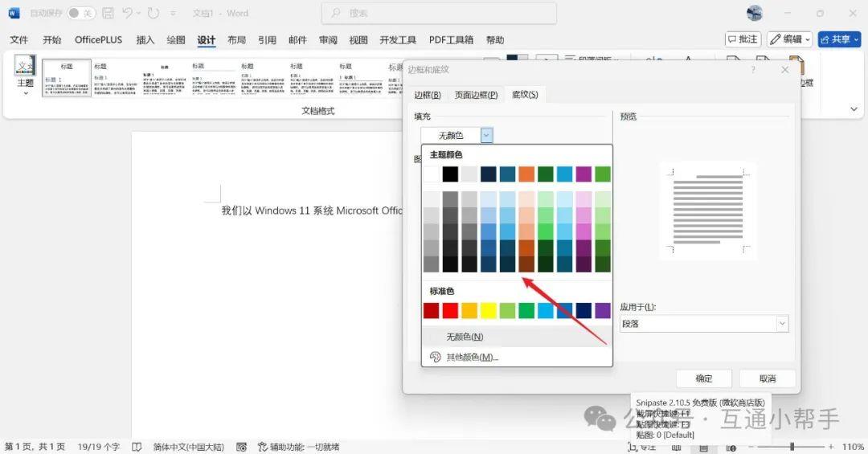This screenshot has width=868, height=454.
Task: Pick the yellow standard color swatch
Action: tap(489, 311)
